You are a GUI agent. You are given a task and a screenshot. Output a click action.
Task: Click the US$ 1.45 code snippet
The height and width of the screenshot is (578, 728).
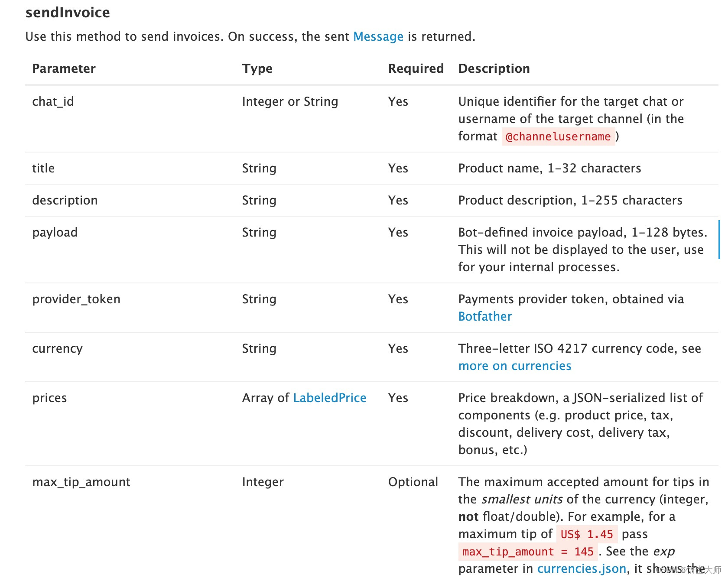[x=587, y=534]
